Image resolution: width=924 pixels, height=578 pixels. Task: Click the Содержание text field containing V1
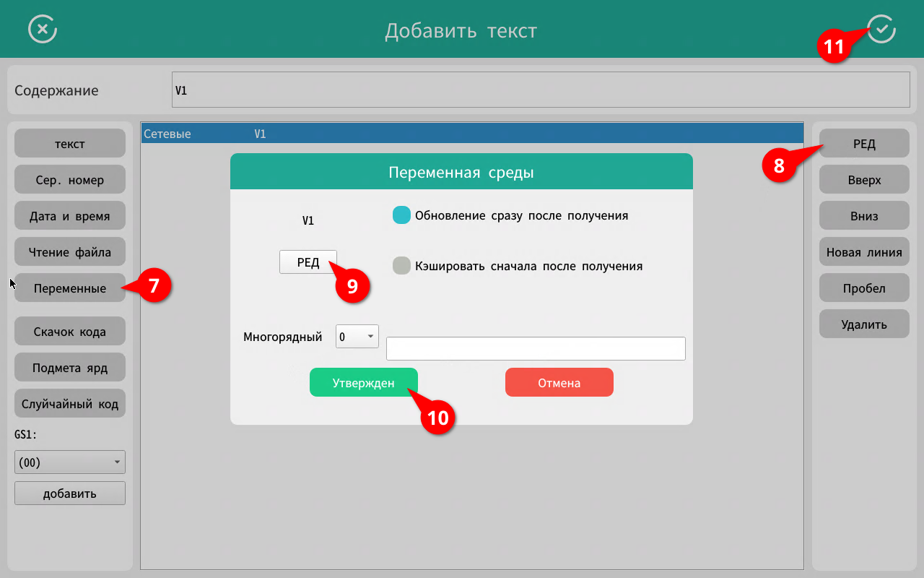point(540,90)
